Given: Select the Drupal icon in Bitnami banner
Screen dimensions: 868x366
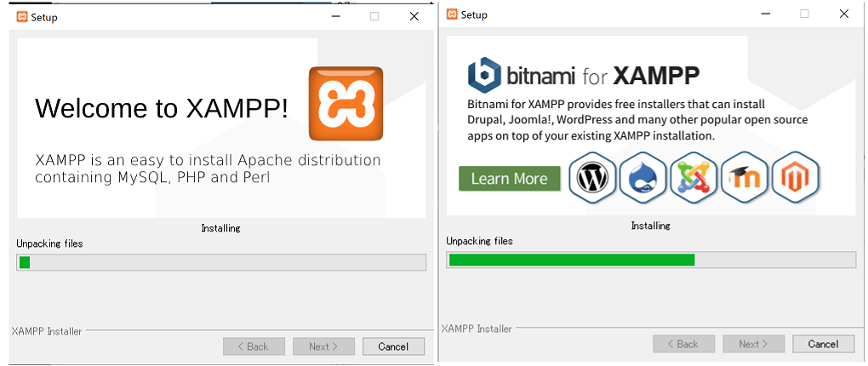Looking at the screenshot, I should [642, 178].
